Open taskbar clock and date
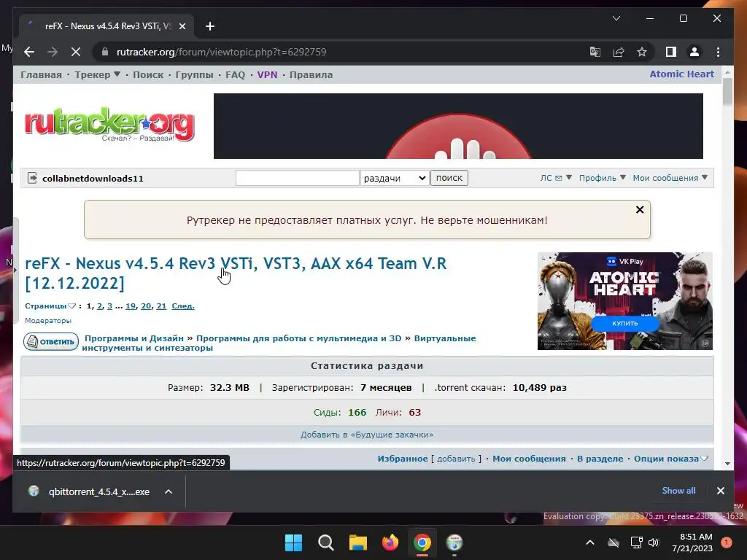Screen dimensions: 747x560 [x=692, y=542]
